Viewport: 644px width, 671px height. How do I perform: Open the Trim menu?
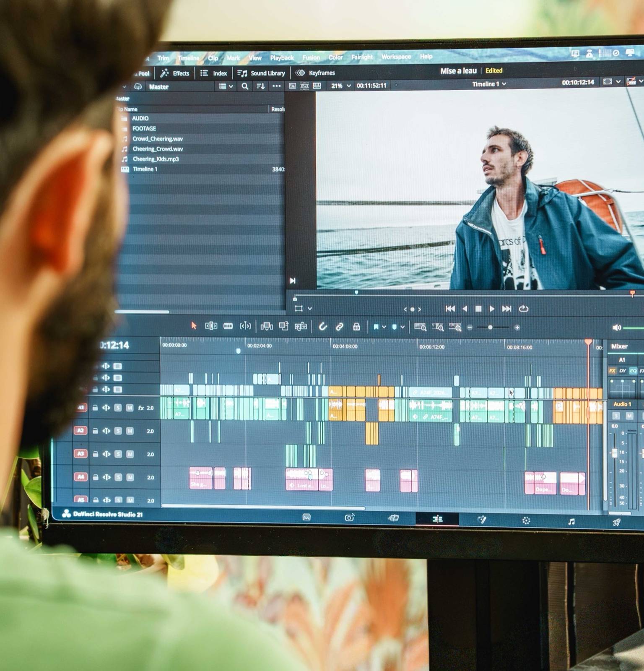point(163,58)
